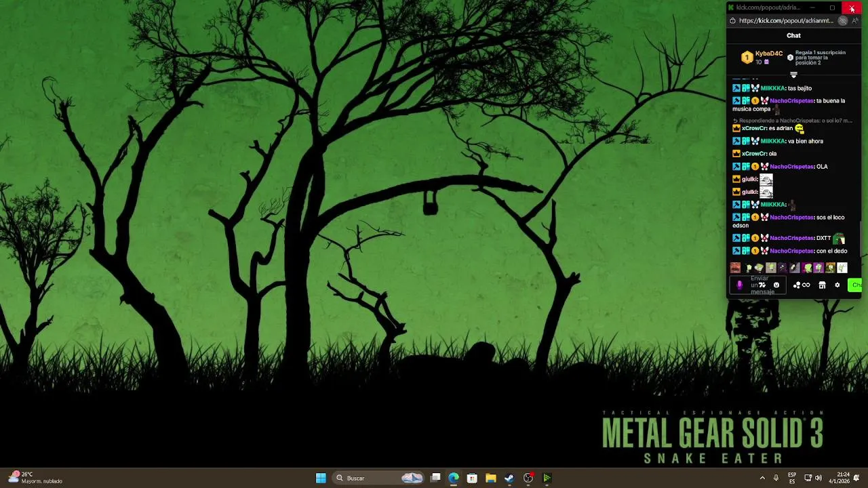Click the purple icon in the message box
Screen dimensions: 868x488
[x=739, y=285]
